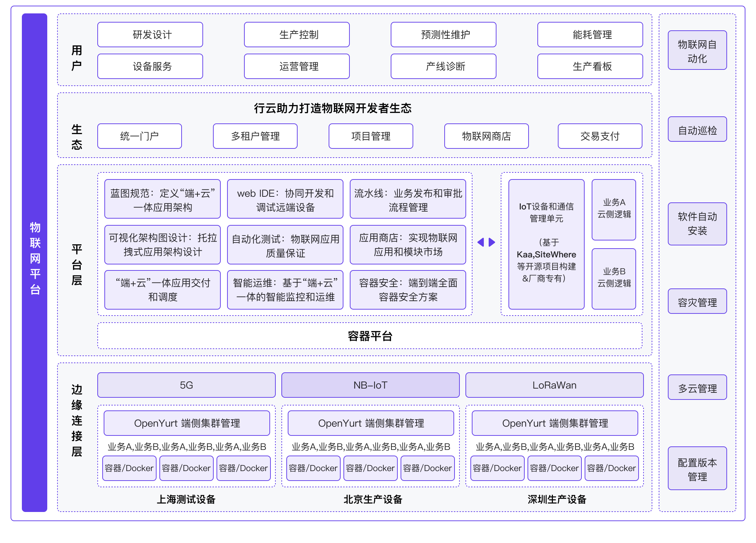Click the 物联网自动化 sidebar item
This screenshot has width=756, height=543.
pos(697,49)
